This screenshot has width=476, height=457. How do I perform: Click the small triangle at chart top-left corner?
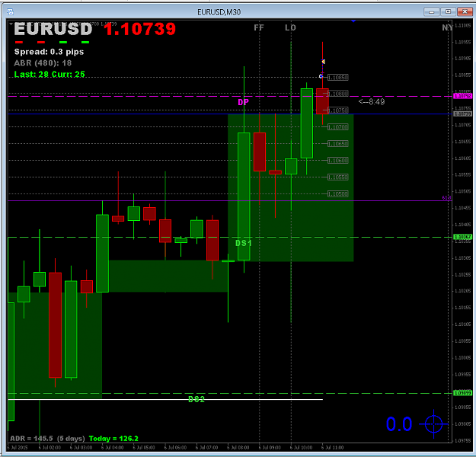[x=11, y=24]
